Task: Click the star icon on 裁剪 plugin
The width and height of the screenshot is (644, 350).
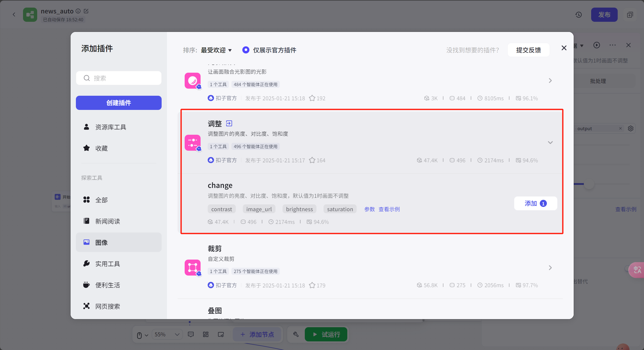Action: pos(312,285)
